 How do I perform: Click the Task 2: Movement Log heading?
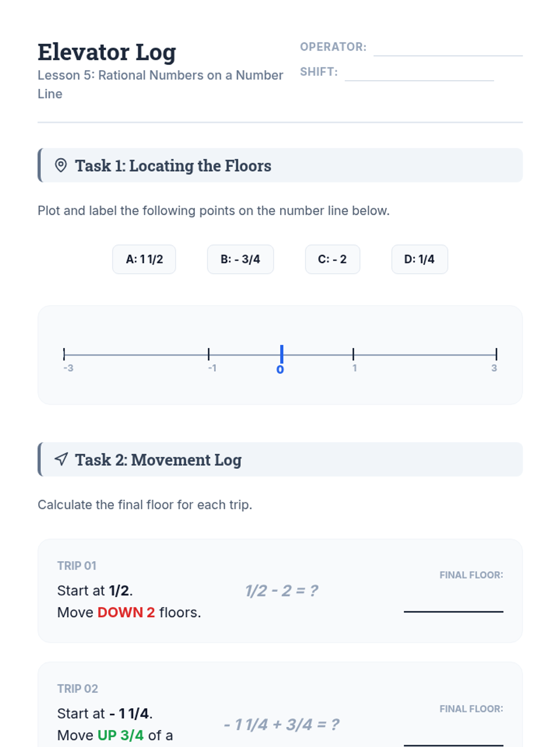pyautogui.click(x=158, y=460)
